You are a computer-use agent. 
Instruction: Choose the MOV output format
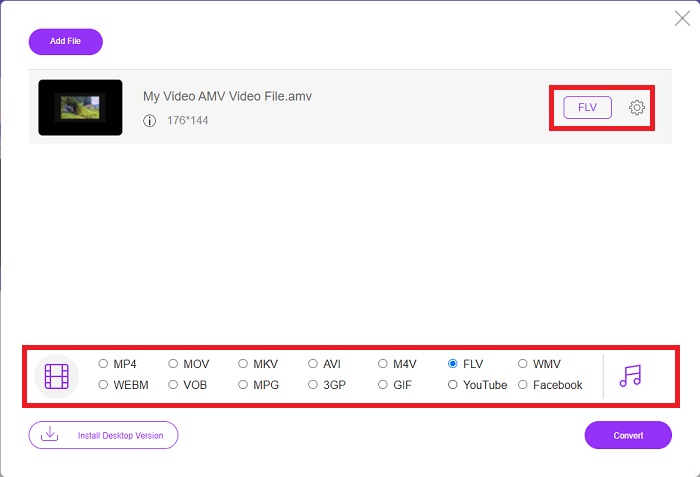point(173,364)
